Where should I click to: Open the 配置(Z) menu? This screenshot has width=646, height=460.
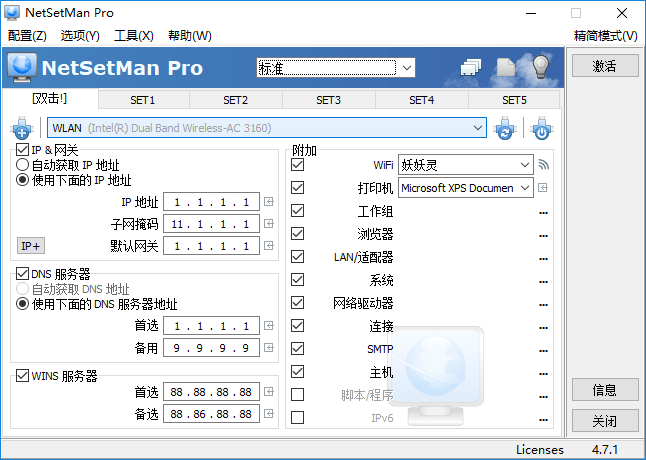[27, 36]
